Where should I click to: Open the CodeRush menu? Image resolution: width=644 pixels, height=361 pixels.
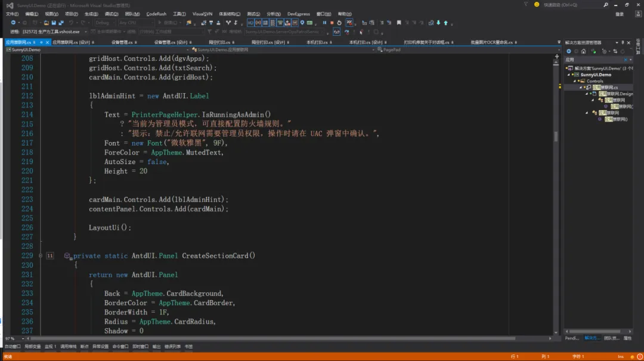(x=156, y=14)
